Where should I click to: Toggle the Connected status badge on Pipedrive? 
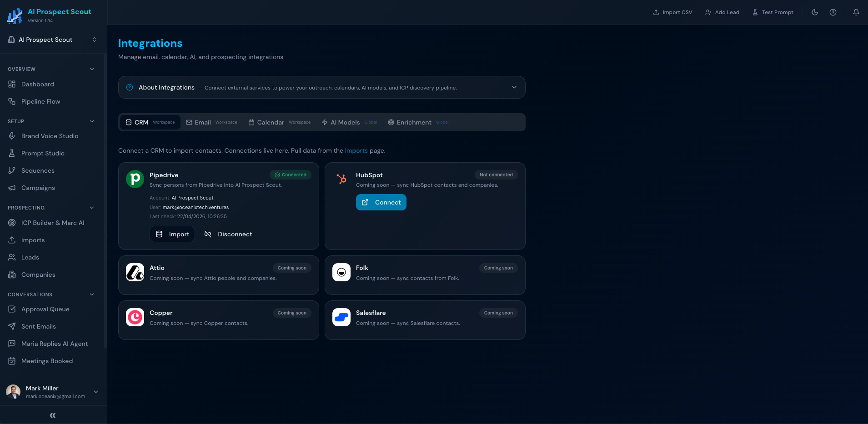click(x=291, y=175)
